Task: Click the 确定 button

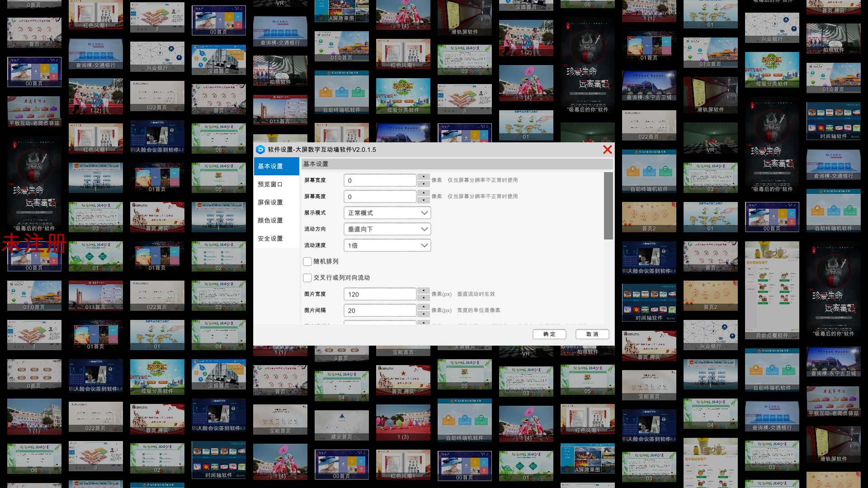Action: (549, 334)
